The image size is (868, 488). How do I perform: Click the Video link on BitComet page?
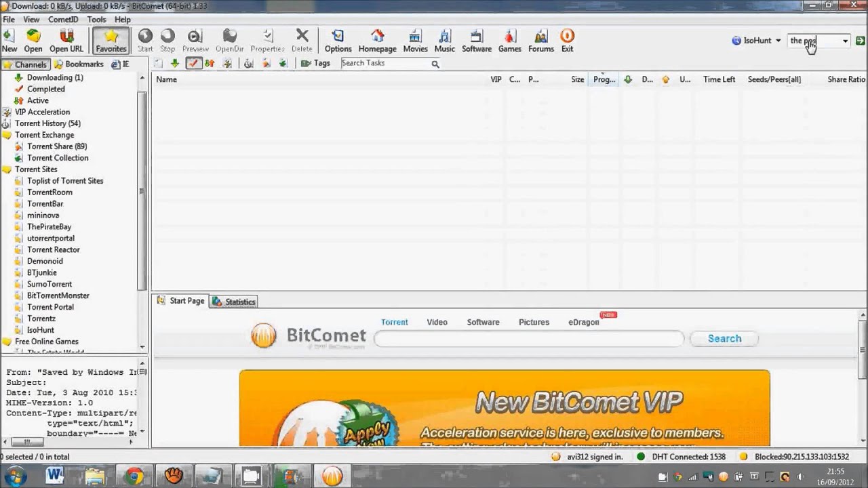[x=437, y=322]
